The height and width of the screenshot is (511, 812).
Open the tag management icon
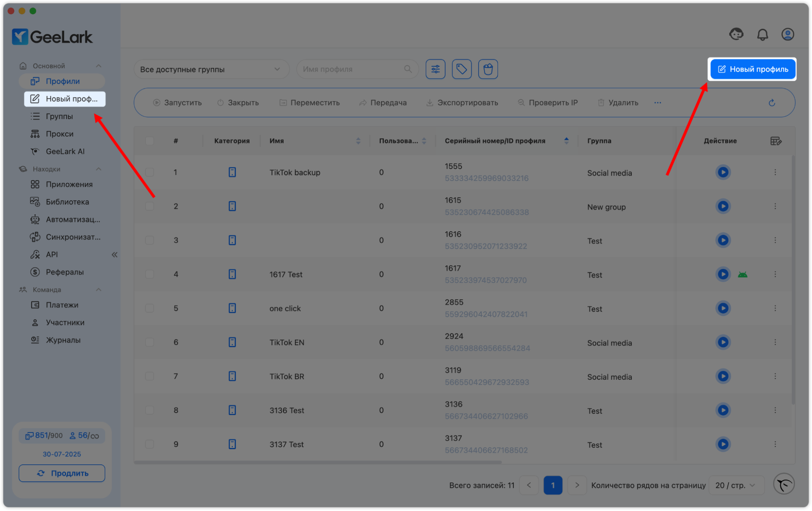[461, 69]
